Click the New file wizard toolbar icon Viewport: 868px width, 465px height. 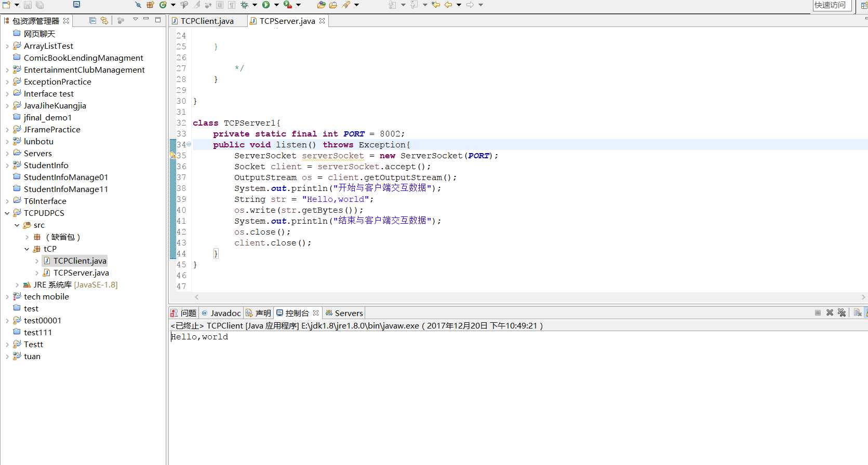tap(6, 5)
